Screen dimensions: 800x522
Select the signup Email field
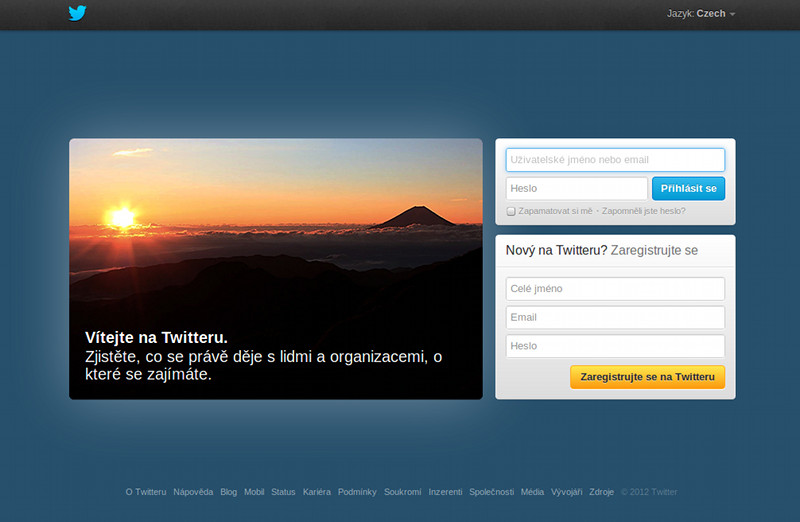(x=615, y=317)
